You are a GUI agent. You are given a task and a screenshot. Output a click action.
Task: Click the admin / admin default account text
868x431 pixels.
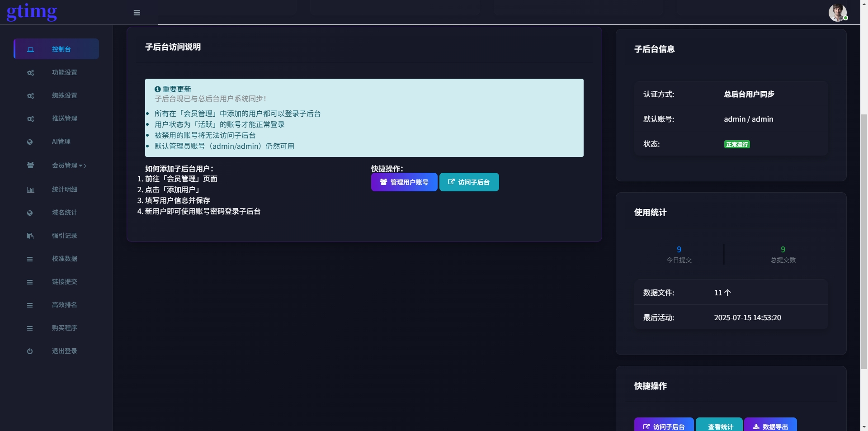pos(749,119)
